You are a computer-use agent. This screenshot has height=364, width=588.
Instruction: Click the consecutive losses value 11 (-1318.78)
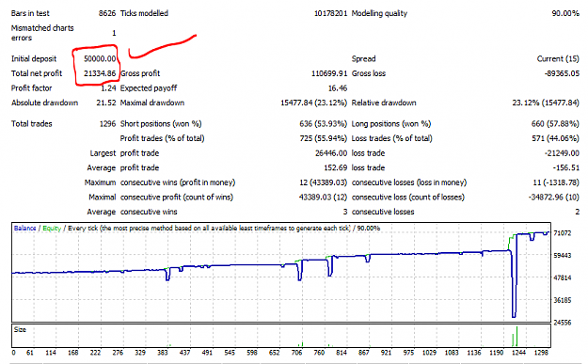tap(556, 182)
